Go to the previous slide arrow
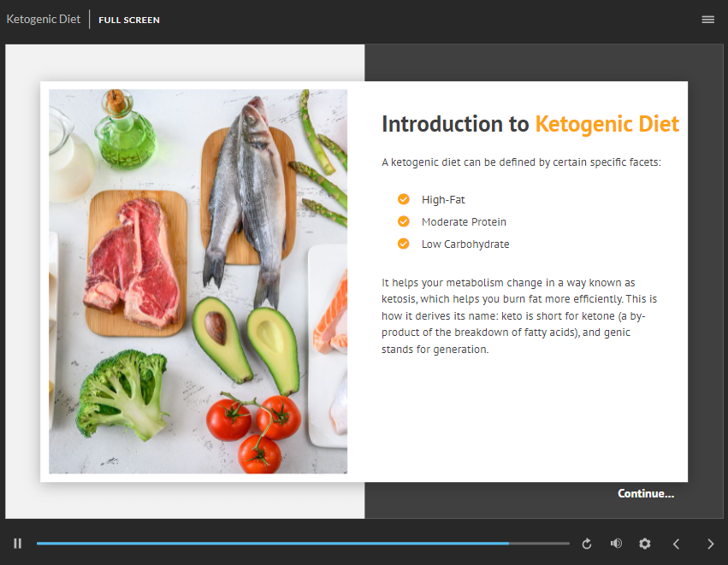Image resolution: width=728 pixels, height=565 pixels. tap(677, 544)
